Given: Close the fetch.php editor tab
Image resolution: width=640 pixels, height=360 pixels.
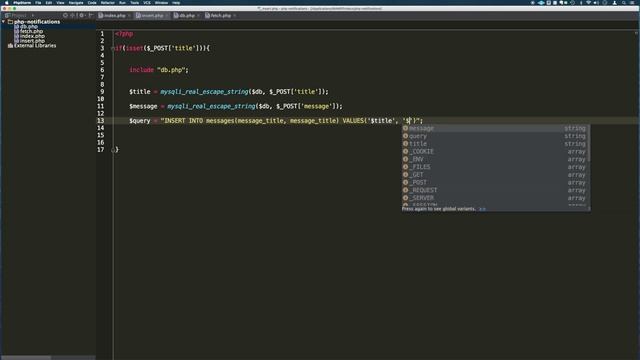Looking at the screenshot, I should coord(235,16).
